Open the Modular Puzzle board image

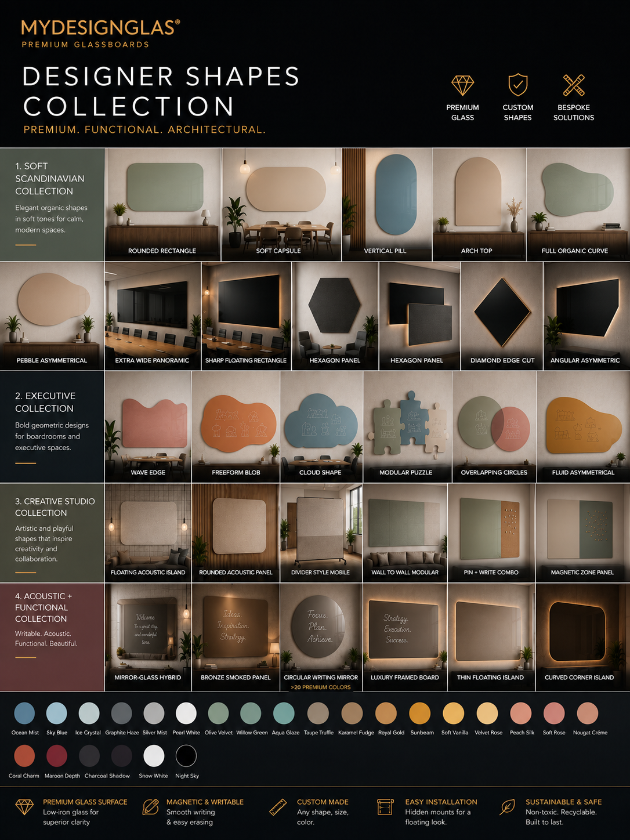coord(407,427)
